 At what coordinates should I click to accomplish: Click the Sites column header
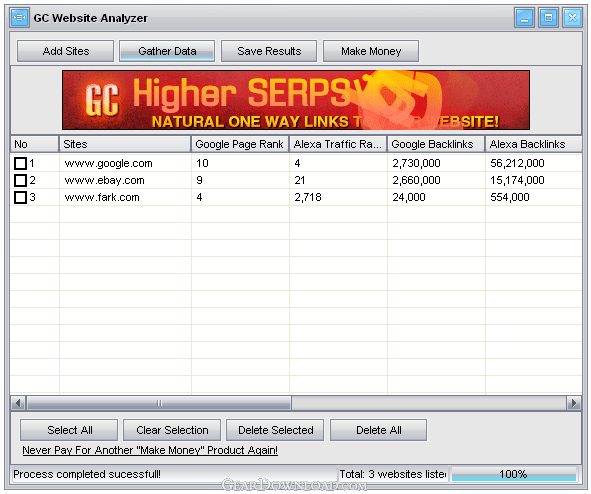coord(125,144)
